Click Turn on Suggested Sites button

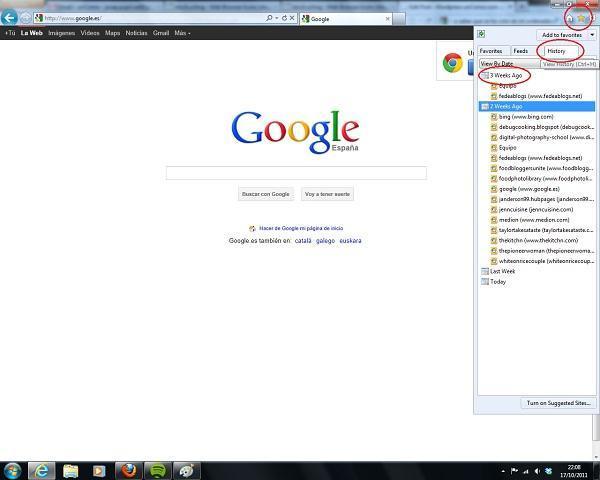point(558,403)
